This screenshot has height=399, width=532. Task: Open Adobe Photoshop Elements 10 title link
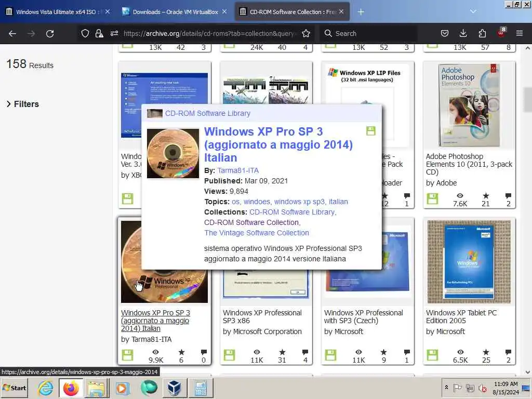point(469,164)
